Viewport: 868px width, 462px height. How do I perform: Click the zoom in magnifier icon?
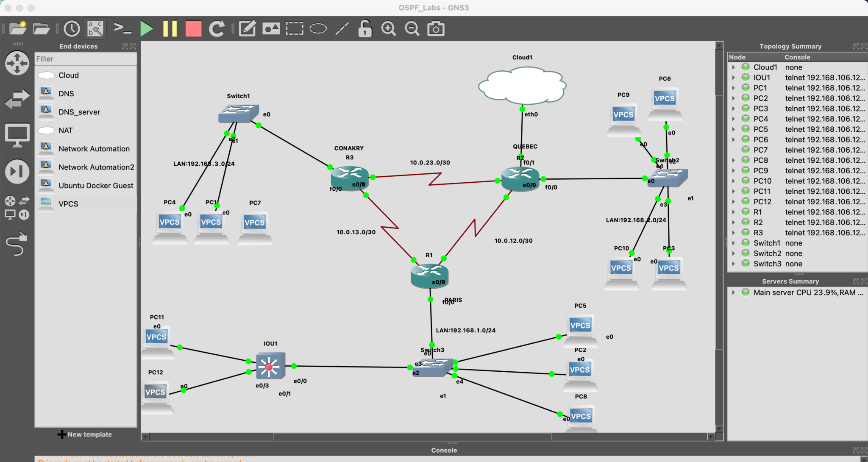pyautogui.click(x=388, y=28)
